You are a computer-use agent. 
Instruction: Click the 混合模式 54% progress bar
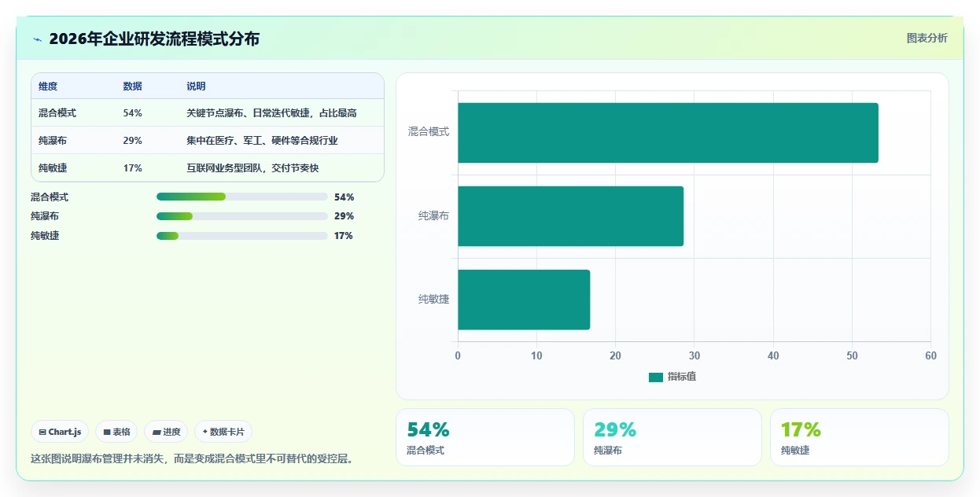coord(242,197)
